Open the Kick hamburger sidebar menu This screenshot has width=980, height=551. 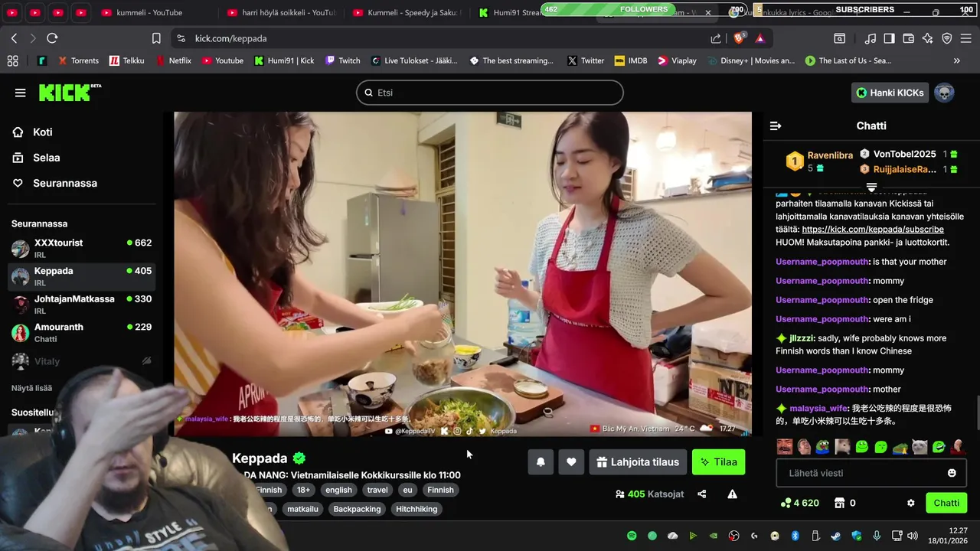click(x=20, y=93)
